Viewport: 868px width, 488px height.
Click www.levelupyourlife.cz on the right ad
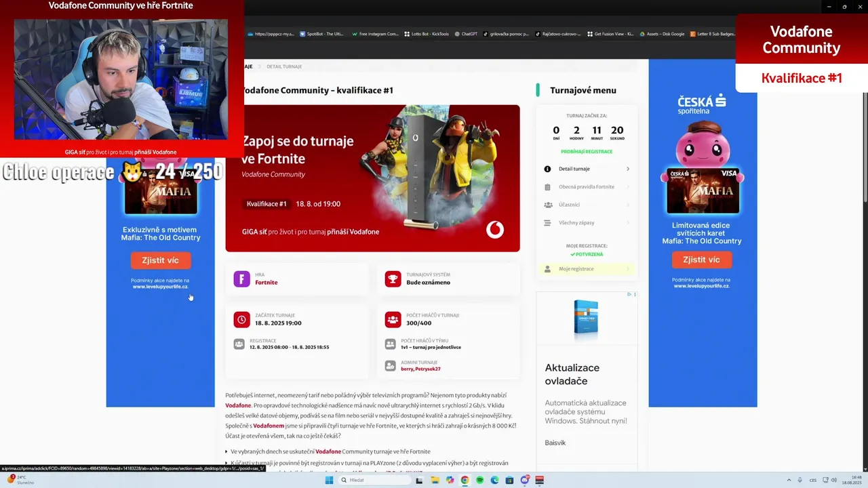pyautogui.click(x=701, y=286)
